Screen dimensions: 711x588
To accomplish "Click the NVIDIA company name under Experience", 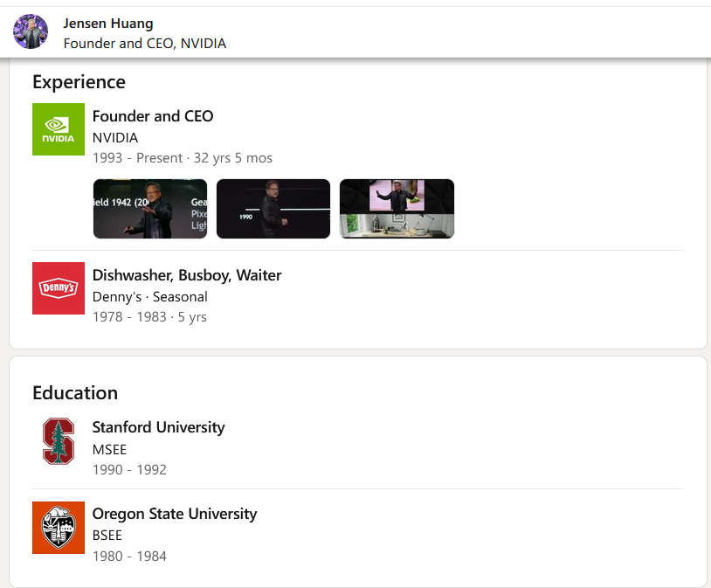I will coord(115,137).
